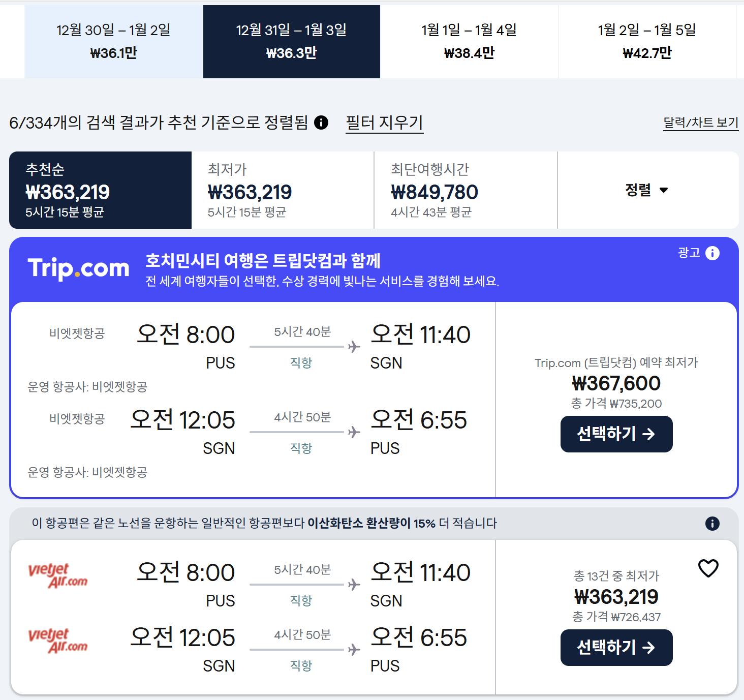Click the ad info icon beside 광고
This screenshot has height=700, width=744.
point(712,253)
